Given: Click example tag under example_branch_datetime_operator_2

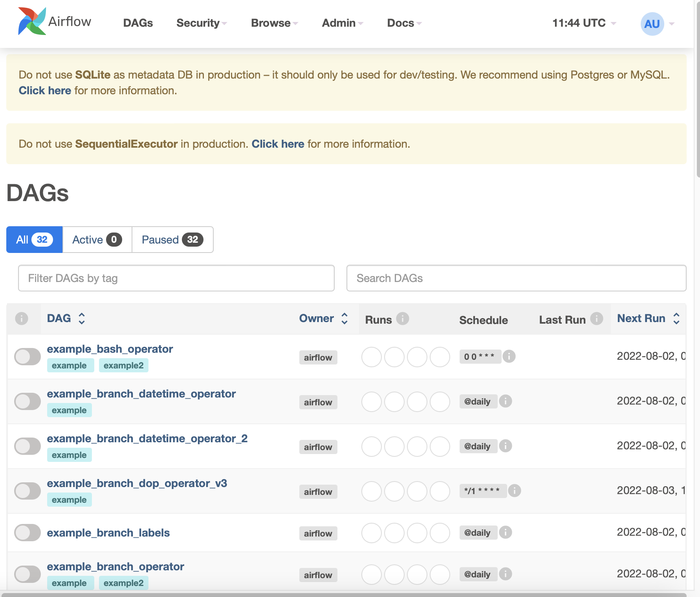Looking at the screenshot, I should coord(70,455).
